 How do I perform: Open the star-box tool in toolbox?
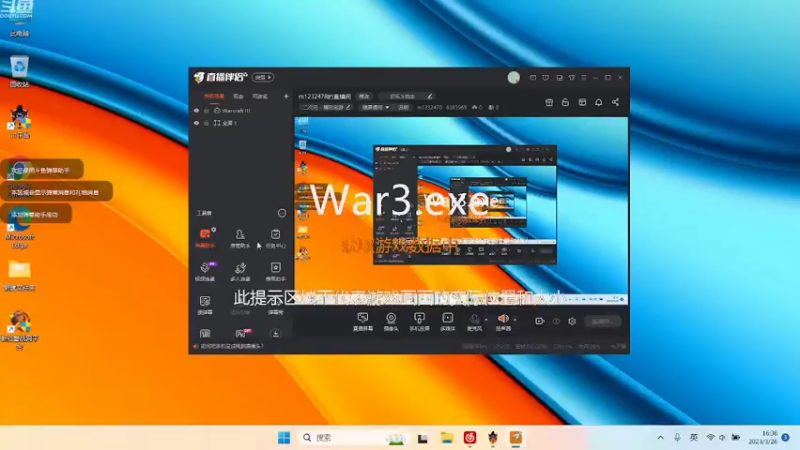276,271
